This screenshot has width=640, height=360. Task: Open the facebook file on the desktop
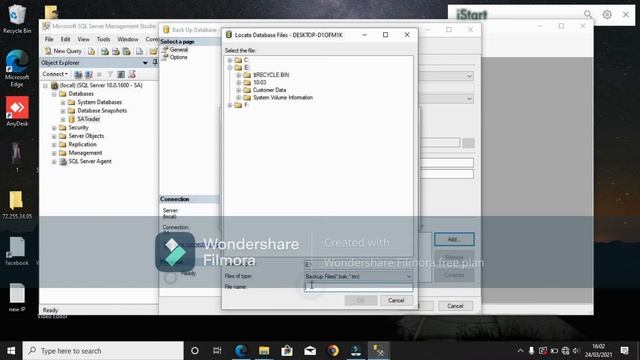click(17, 251)
